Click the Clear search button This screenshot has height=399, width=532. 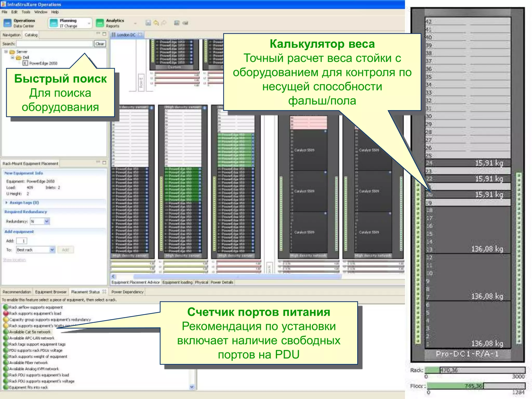click(100, 44)
